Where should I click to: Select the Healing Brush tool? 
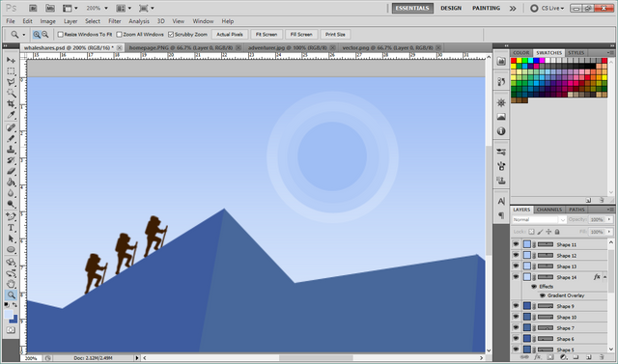11,128
